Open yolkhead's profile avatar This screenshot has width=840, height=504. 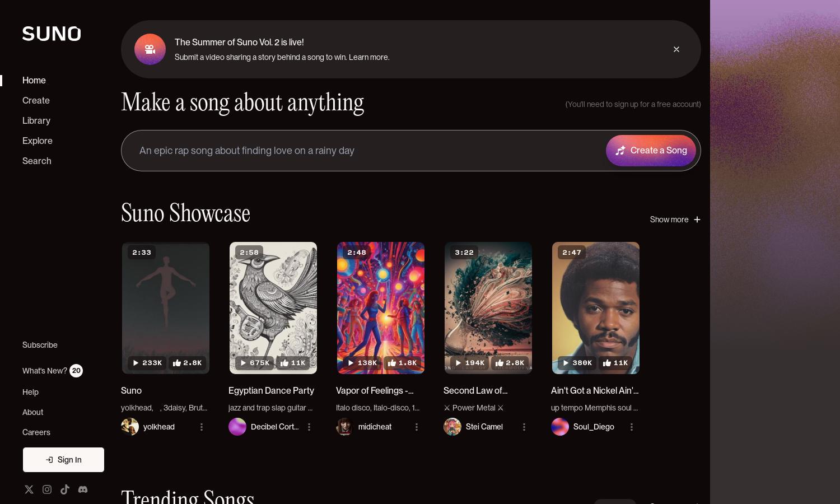pyautogui.click(x=130, y=427)
